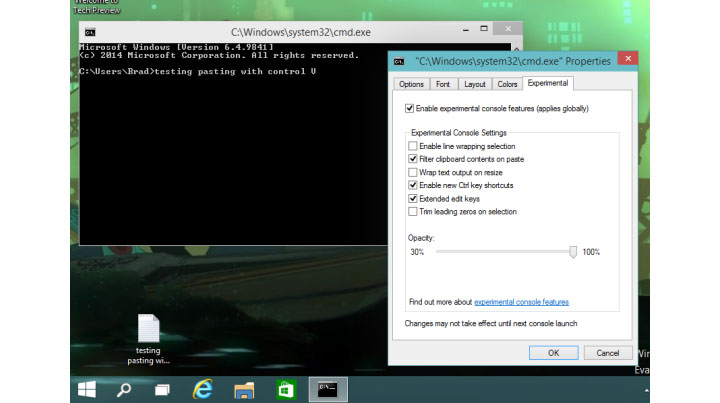Click the Opacity slider handle

click(x=573, y=252)
